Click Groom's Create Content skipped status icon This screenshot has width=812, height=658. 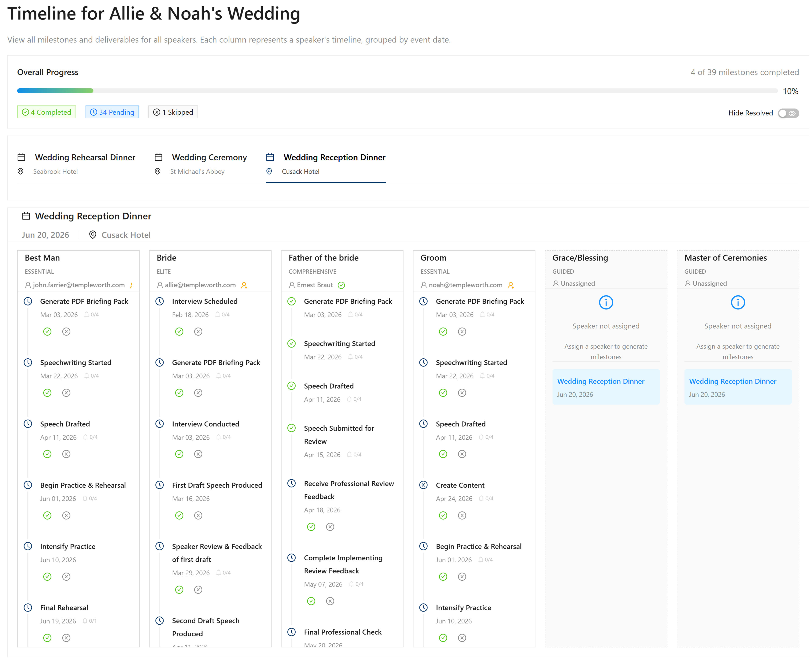[x=423, y=485]
